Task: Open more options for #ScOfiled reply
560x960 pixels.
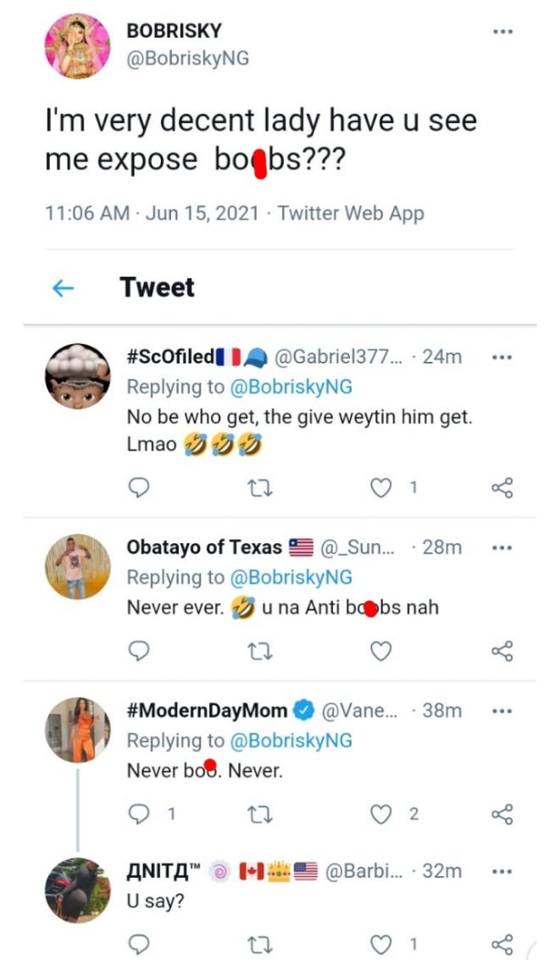Action: pyautogui.click(x=502, y=357)
